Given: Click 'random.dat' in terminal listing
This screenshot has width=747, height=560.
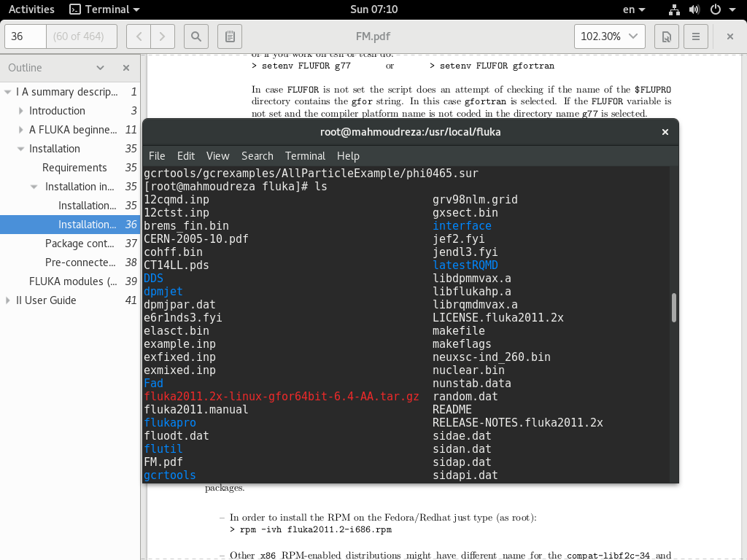Looking at the screenshot, I should (465, 397).
